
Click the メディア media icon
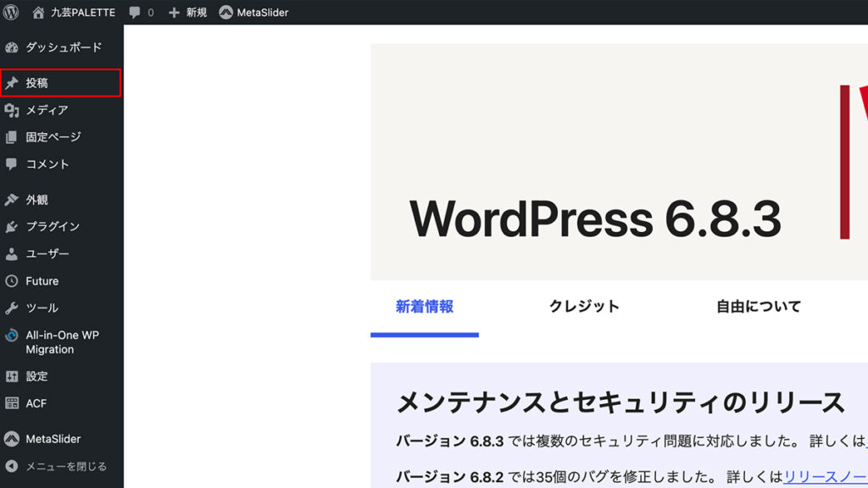tap(12, 110)
